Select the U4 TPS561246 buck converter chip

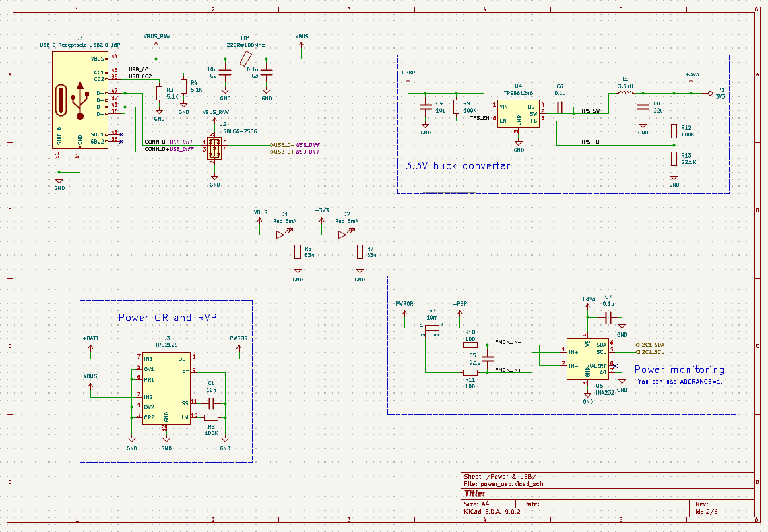pyautogui.click(x=518, y=113)
